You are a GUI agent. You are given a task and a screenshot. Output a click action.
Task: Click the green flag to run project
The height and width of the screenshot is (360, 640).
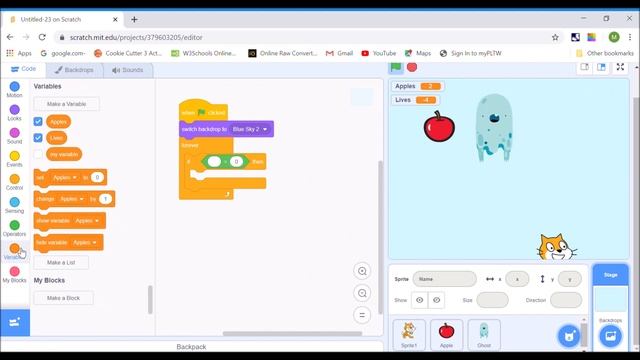click(396, 67)
